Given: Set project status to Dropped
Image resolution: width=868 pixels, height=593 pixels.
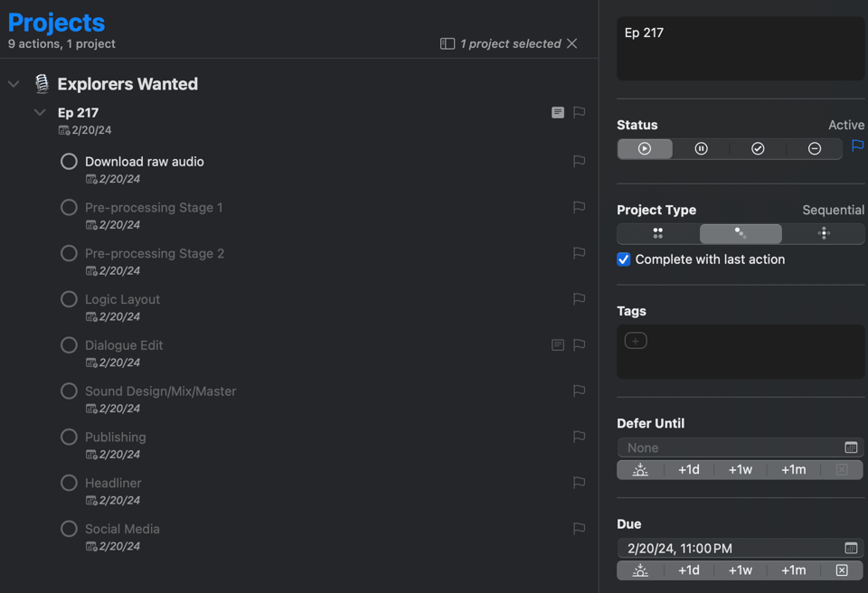Looking at the screenshot, I should [815, 149].
